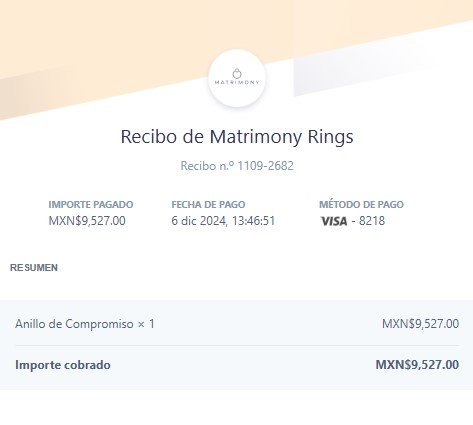The width and height of the screenshot is (473, 425).
Task: Click receipt number 1109-2682
Action: [x=265, y=166]
